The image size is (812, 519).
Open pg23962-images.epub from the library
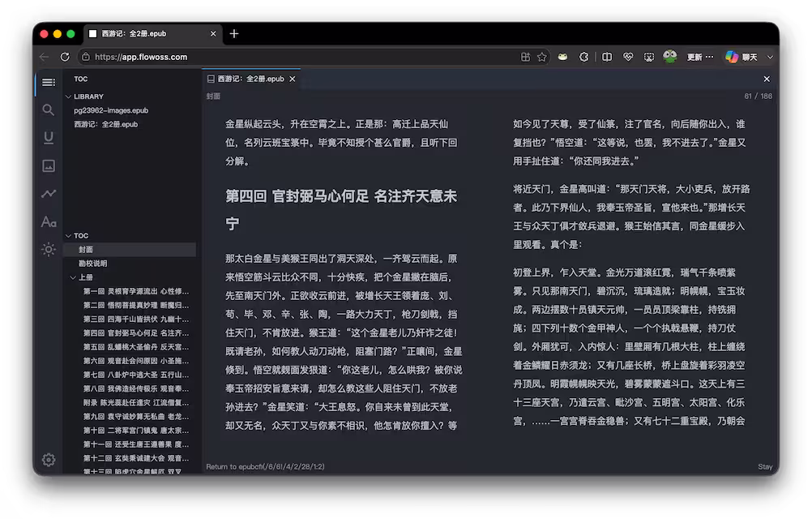[111, 110]
